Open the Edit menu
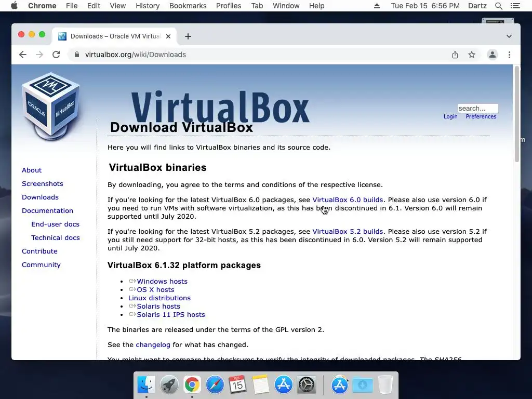This screenshot has width=532, height=399. click(94, 6)
